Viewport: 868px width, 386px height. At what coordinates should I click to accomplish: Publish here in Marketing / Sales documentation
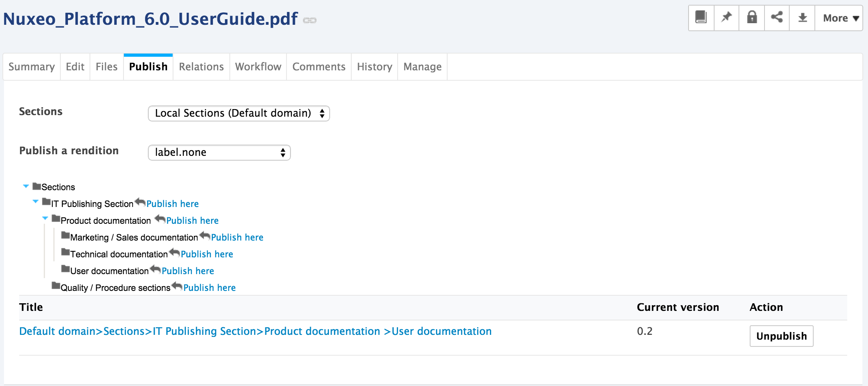pos(237,237)
